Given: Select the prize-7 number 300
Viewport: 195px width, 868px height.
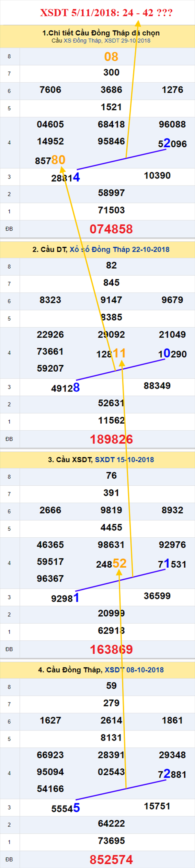Looking at the screenshot, I should (x=111, y=73).
